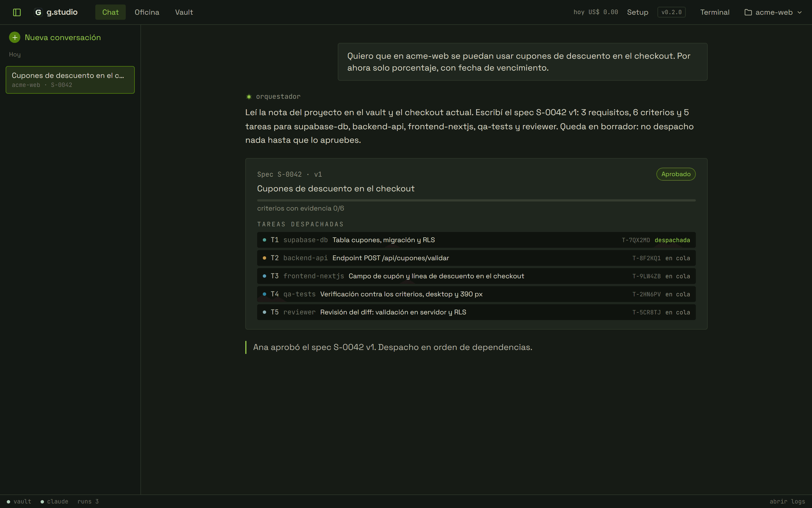
Task: Click the v0.2.0 version badge
Action: coord(671,12)
